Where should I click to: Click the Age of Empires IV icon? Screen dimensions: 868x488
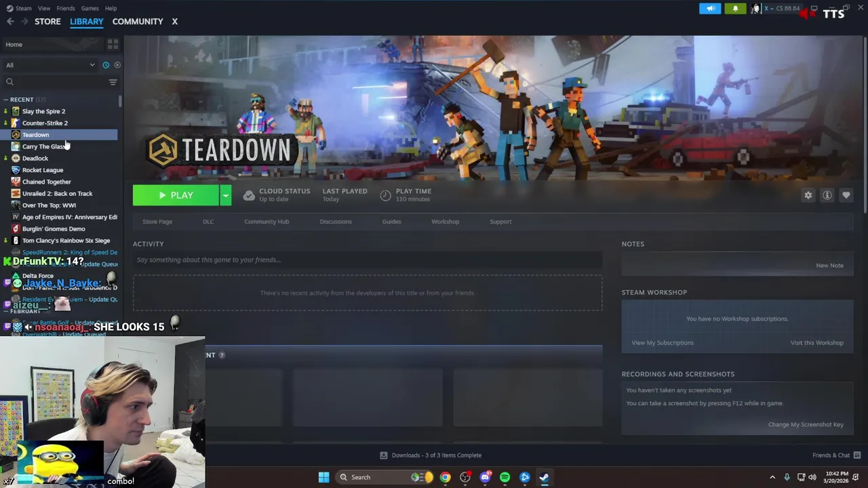pyautogui.click(x=16, y=217)
